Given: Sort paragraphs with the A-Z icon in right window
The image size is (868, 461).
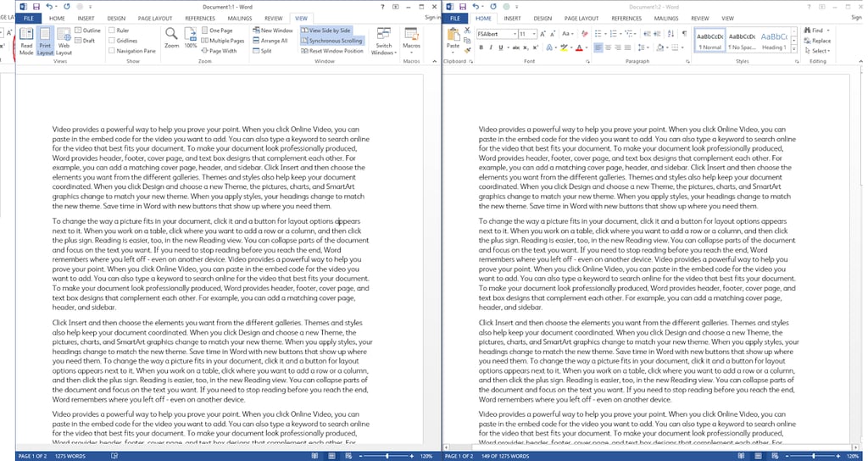Looking at the screenshot, I should (671, 34).
